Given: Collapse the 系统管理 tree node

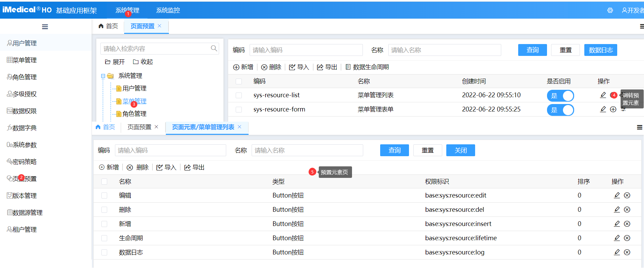Looking at the screenshot, I should click(103, 76).
